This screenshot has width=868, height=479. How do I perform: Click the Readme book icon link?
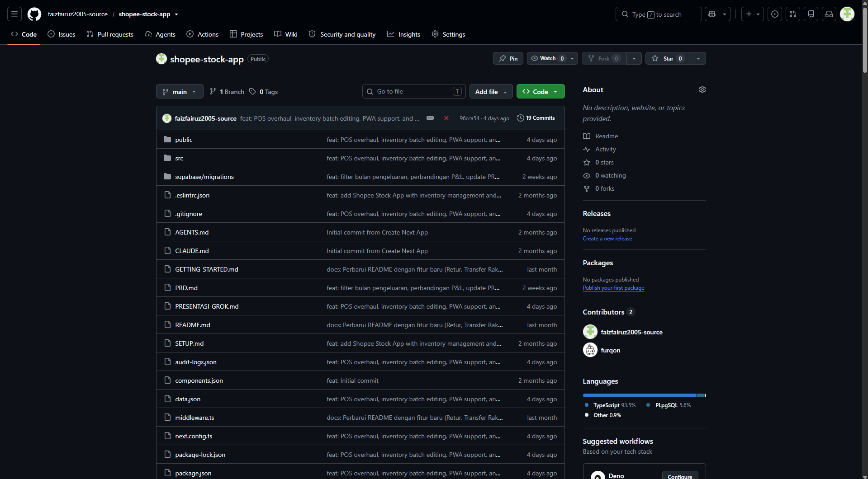tap(601, 136)
